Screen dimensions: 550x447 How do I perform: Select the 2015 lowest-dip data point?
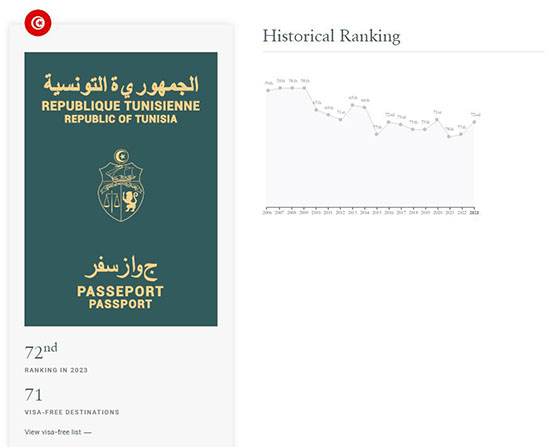pos(377,134)
